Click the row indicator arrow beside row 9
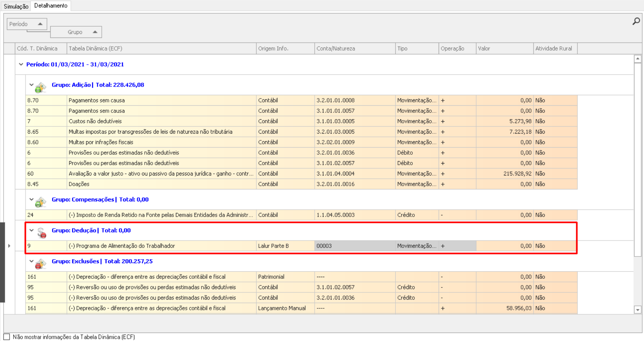This screenshot has height=341, width=644. tap(9, 246)
